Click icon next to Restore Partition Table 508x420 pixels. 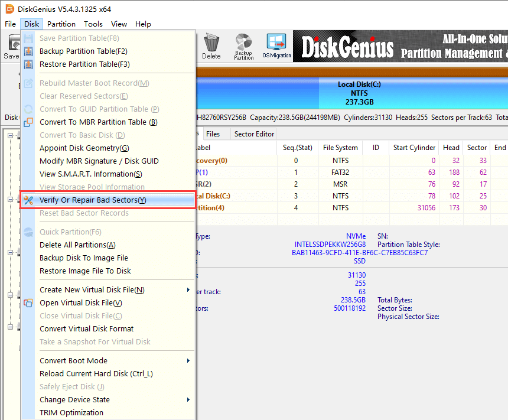tap(28, 64)
